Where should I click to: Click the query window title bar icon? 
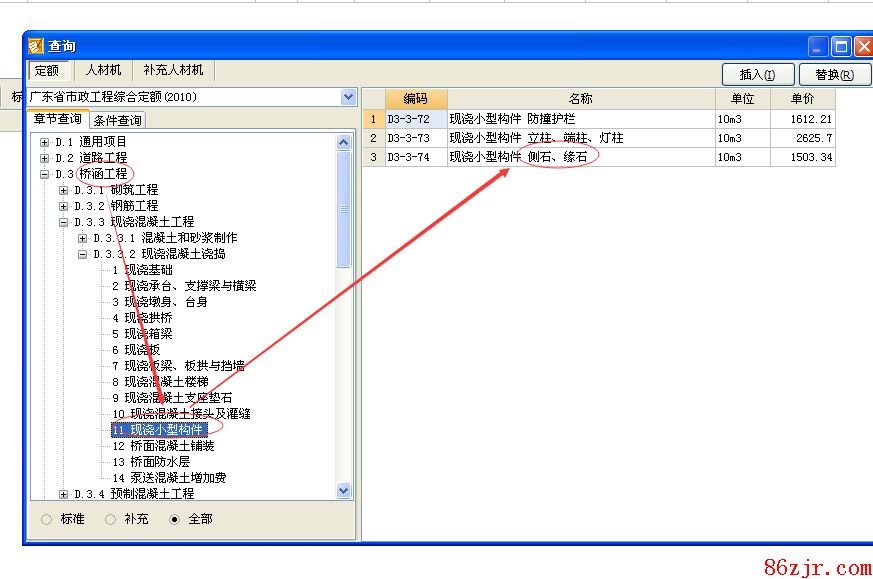click(36, 46)
